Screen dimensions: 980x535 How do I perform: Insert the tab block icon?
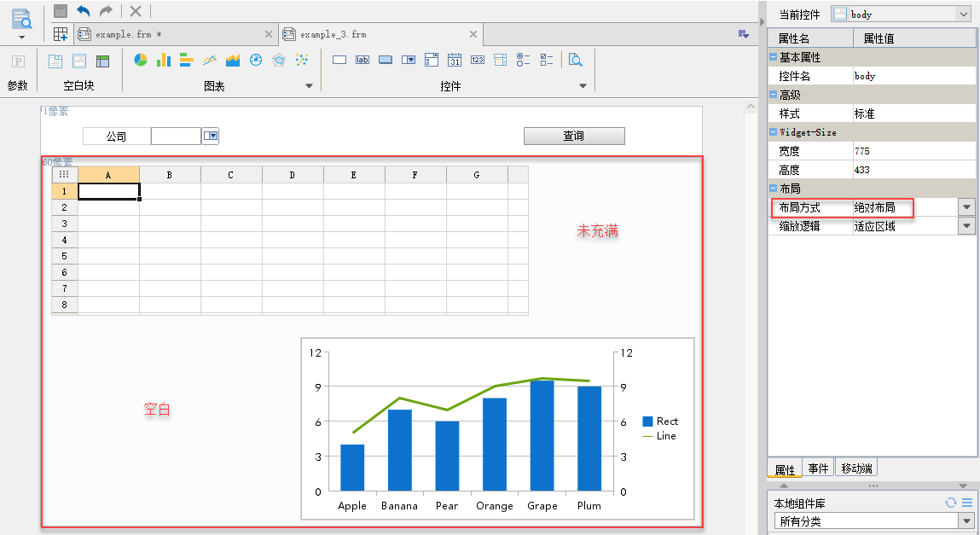(x=78, y=61)
